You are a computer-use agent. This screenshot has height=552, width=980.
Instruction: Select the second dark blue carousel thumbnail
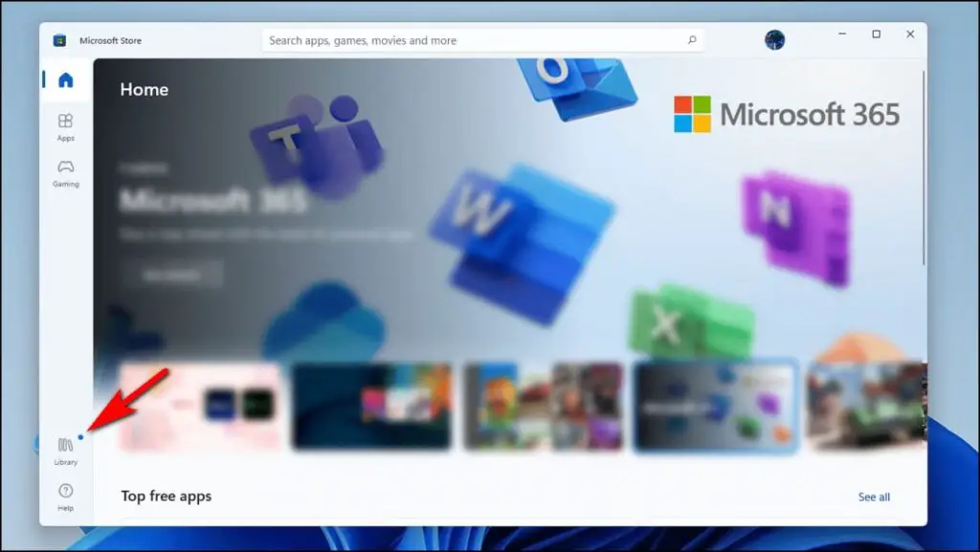tap(372, 406)
